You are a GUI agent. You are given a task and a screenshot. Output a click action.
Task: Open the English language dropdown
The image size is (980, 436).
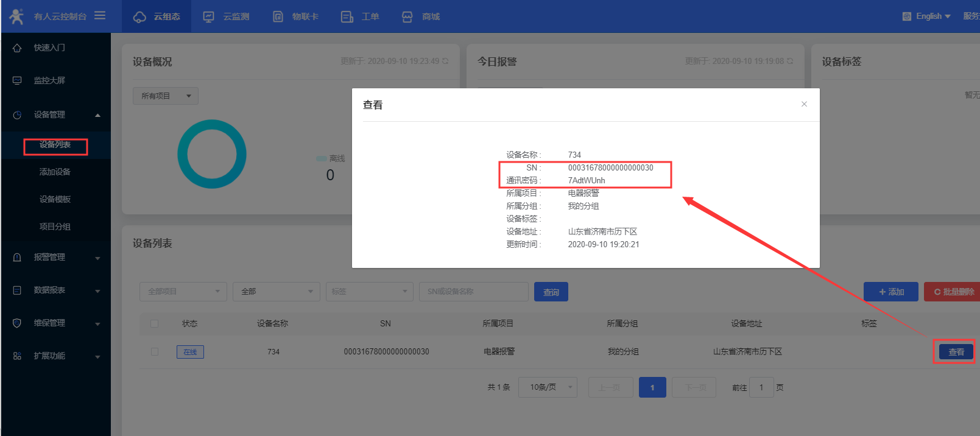tap(927, 16)
